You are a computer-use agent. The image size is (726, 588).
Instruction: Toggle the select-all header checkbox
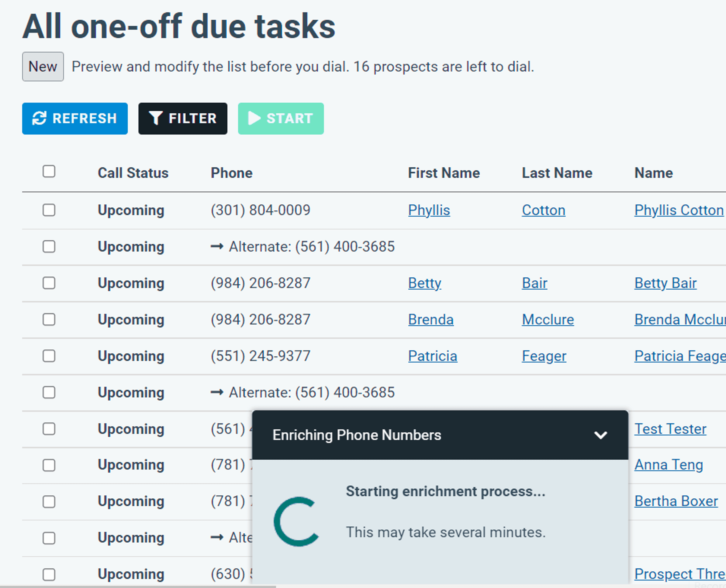pos(49,171)
